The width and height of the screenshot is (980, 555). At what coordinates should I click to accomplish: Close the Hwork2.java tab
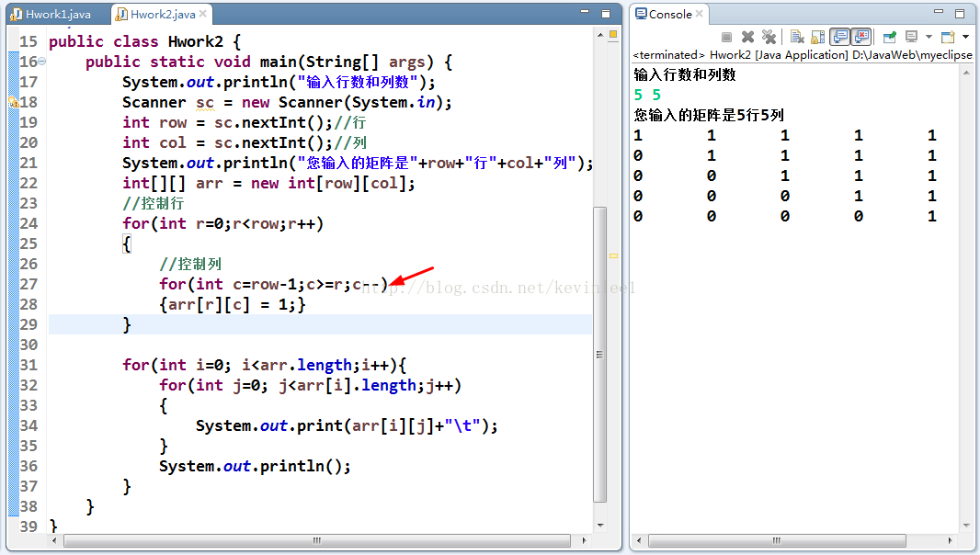(202, 13)
